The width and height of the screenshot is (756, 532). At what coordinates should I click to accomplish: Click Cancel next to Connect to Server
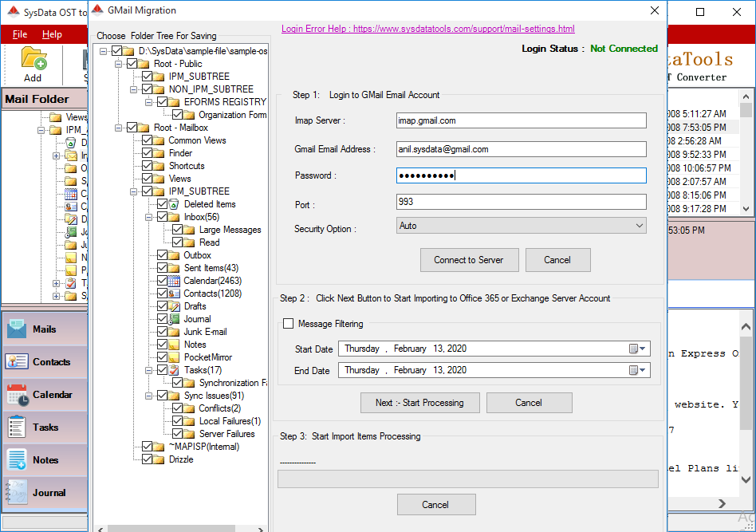pyautogui.click(x=558, y=260)
